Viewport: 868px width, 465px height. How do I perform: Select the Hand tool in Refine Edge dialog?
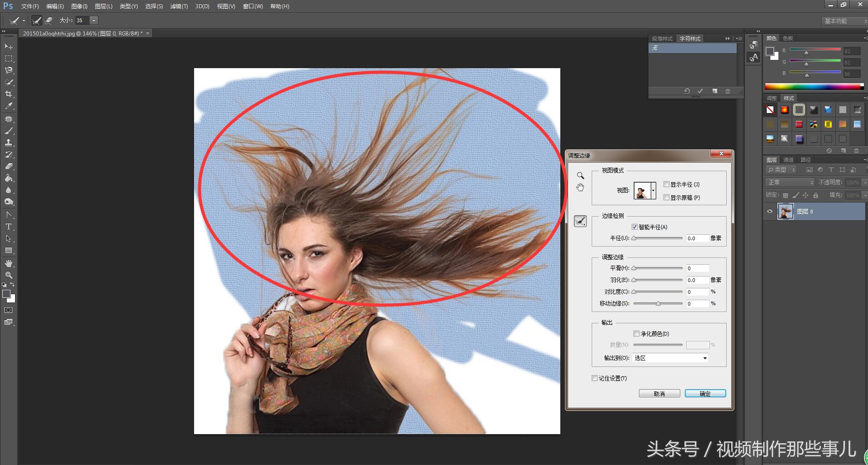tap(580, 188)
